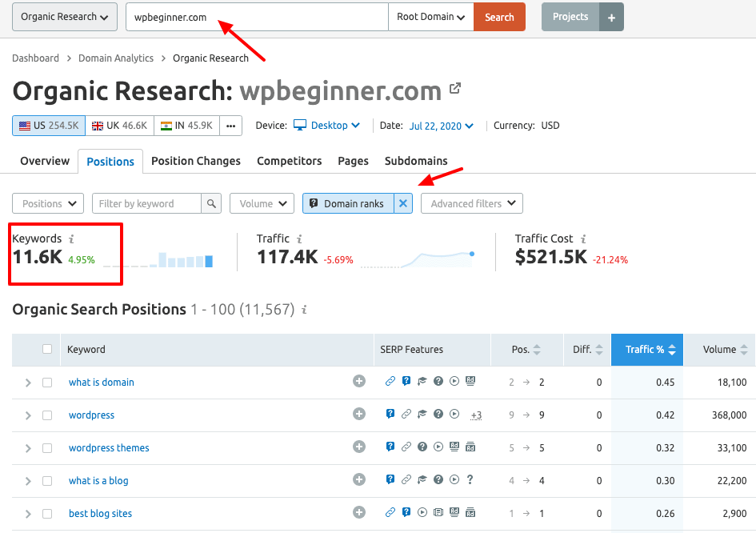Open the Pages tab
The height and width of the screenshot is (533, 756).
coord(353,161)
